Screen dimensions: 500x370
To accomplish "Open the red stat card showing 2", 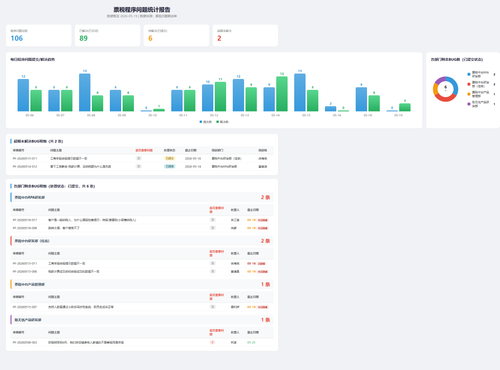I will 245,35.
